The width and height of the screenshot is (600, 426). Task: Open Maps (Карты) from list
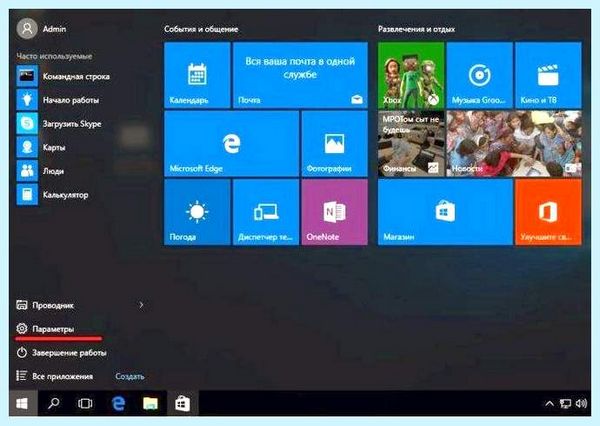click(41, 147)
